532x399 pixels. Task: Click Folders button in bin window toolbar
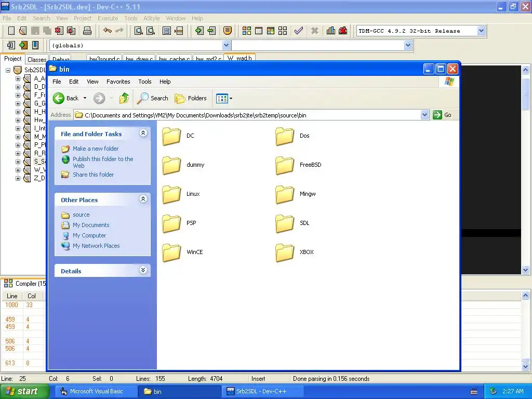[191, 98]
